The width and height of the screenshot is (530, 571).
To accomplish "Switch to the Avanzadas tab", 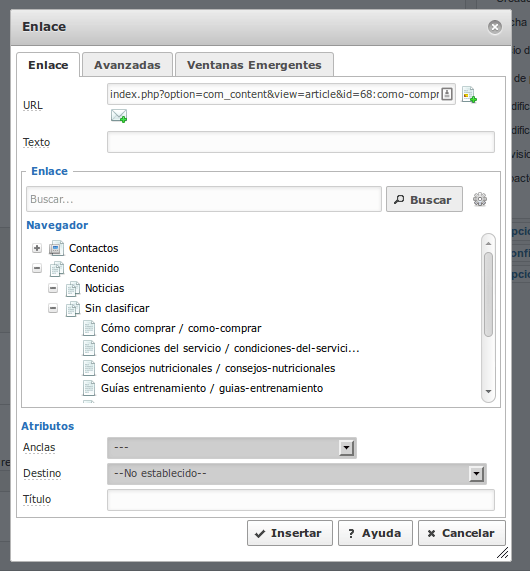I will coord(127,65).
